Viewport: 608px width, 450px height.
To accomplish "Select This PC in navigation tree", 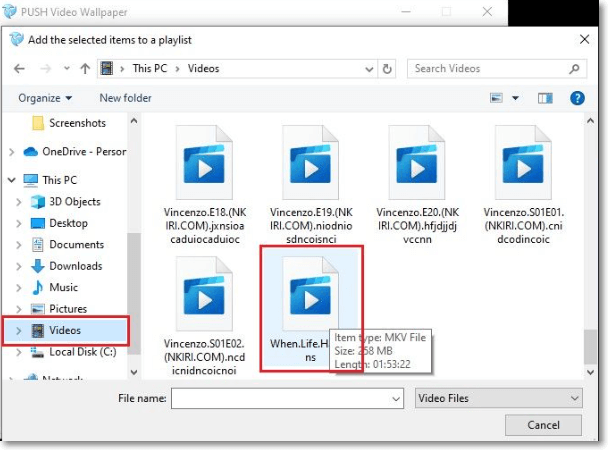I will pyautogui.click(x=50, y=180).
